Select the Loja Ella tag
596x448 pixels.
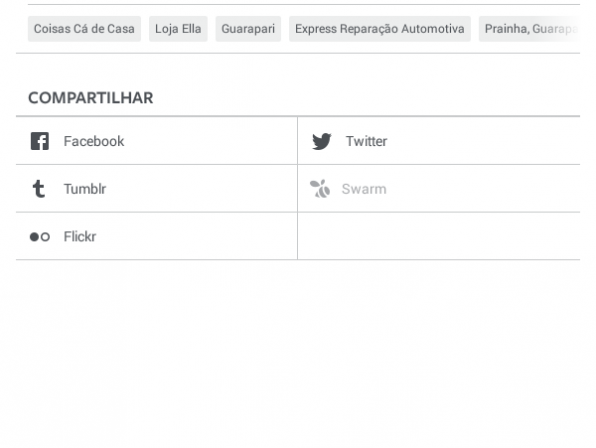[x=178, y=28]
